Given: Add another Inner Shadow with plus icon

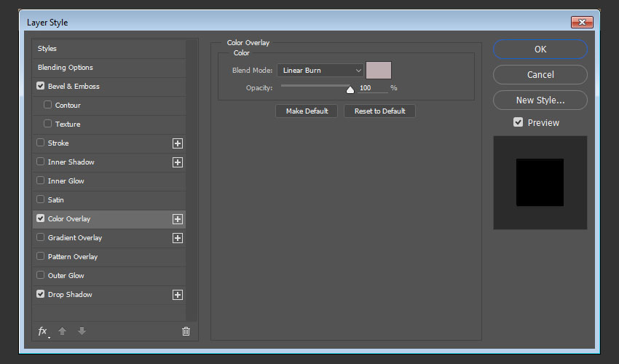Looking at the screenshot, I should click(x=177, y=162).
